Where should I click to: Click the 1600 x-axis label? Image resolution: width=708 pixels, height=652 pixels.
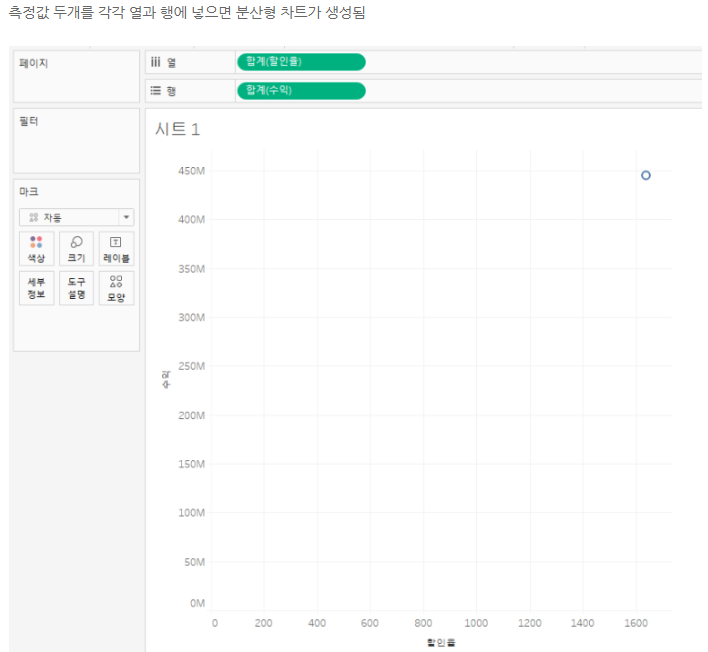tap(636, 623)
